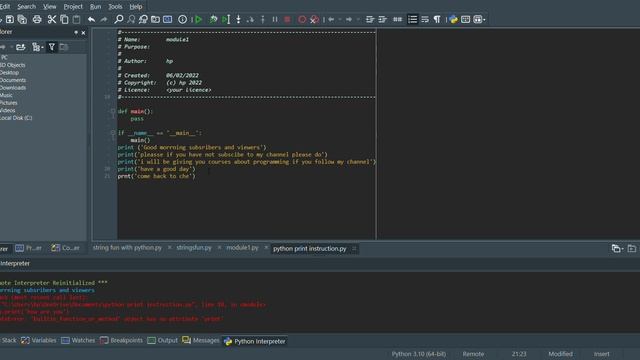Click the Find in Files icon
Image resolution: width=640 pixels, height=360 pixels.
155,19
